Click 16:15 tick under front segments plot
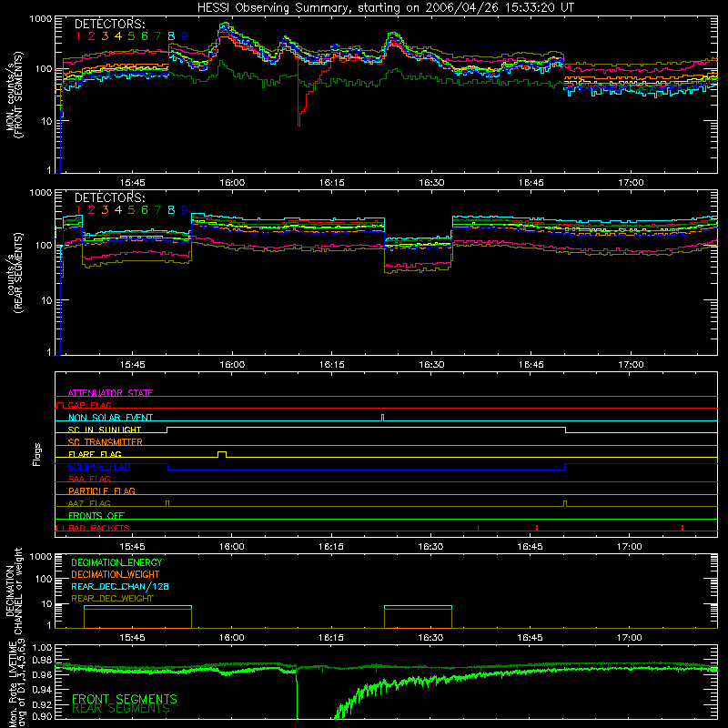 click(x=332, y=183)
